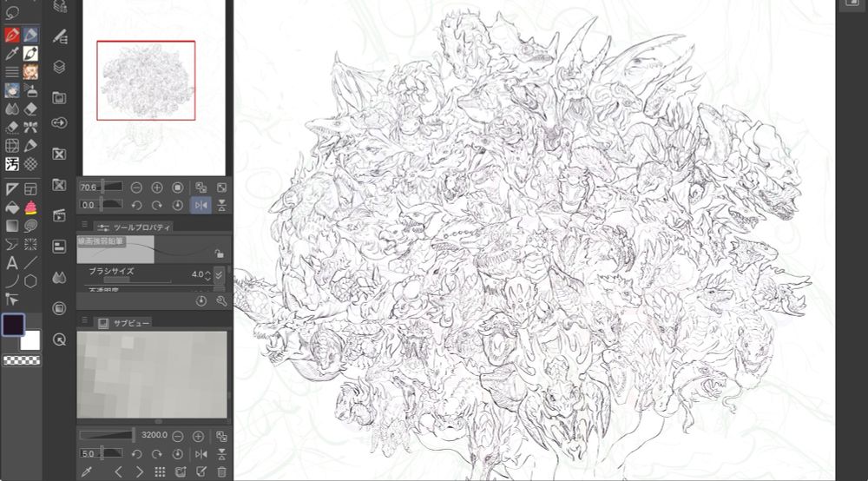
Task: Select the Lasso tool in the toolbox
Action: coord(11,13)
